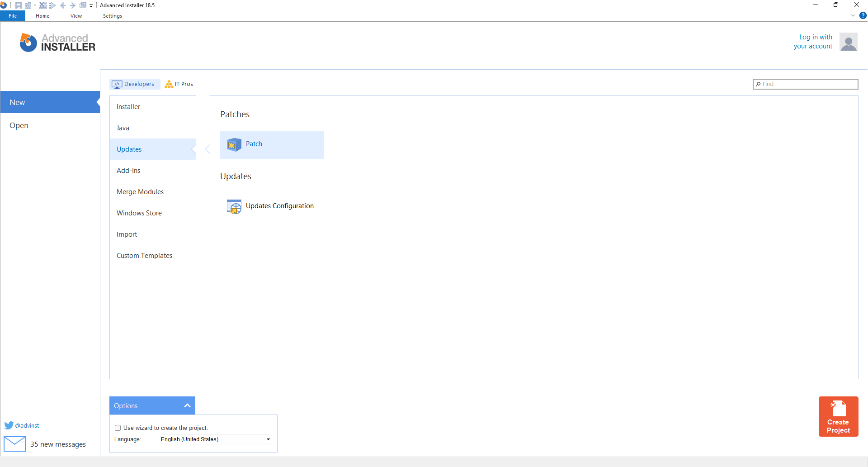Click Log in with your account link
This screenshot has height=467, width=868.
[x=814, y=41]
